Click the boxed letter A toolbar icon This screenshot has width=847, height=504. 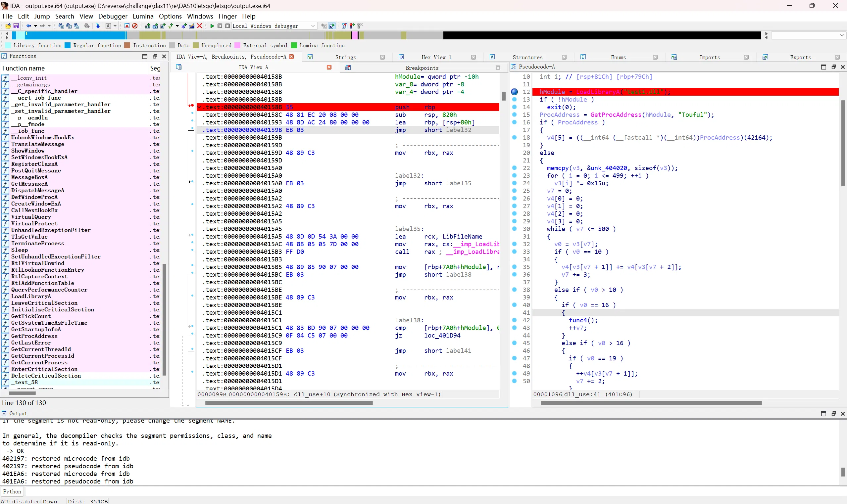pyautogui.click(x=108, y=26)
